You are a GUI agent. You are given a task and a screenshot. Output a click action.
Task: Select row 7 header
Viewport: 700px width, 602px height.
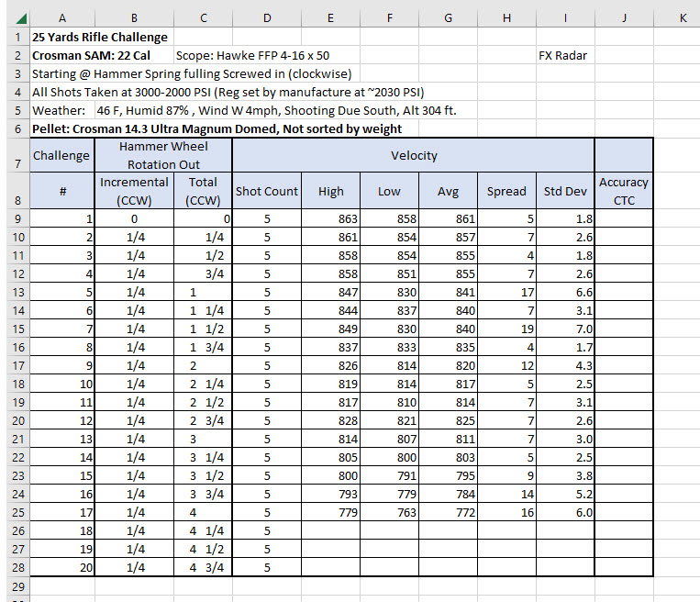click(x=17, y=155)
